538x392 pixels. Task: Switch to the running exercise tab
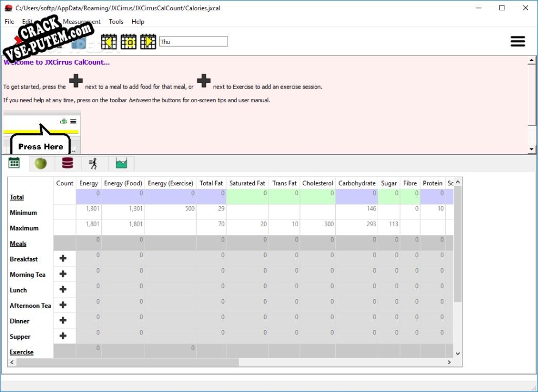[93, 163]
